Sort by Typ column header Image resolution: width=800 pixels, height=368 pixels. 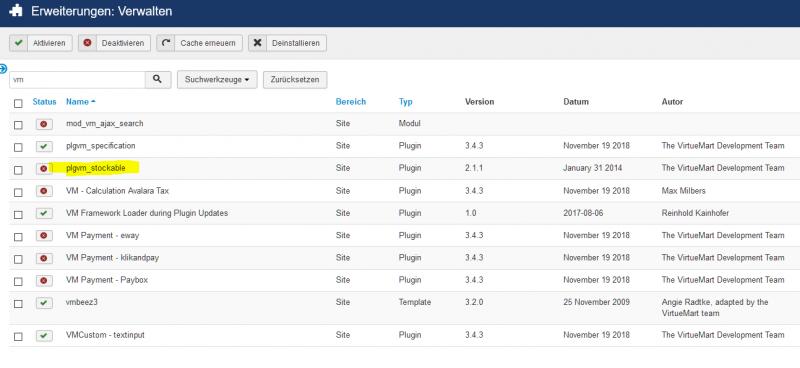pyautogui.click(x=406, y=102)
